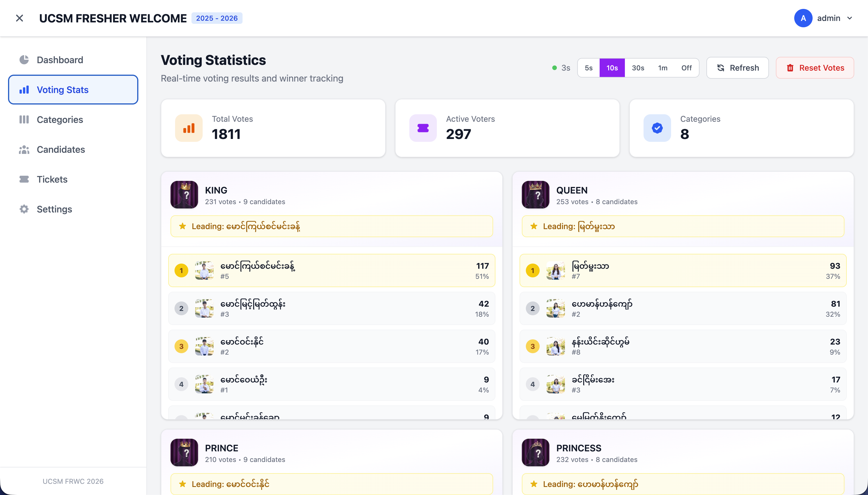Click the Tickets icon in sidebar

coord(24,179)
